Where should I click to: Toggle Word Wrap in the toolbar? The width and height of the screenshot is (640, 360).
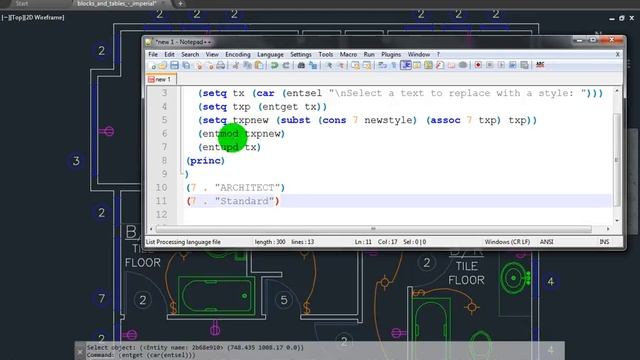click(x=382, y=65)
